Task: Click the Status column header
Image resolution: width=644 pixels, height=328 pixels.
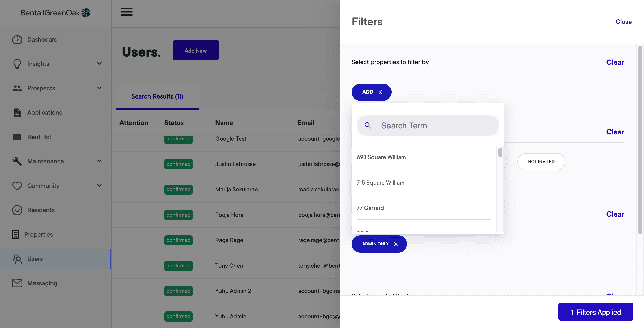Action: point(174,123)
